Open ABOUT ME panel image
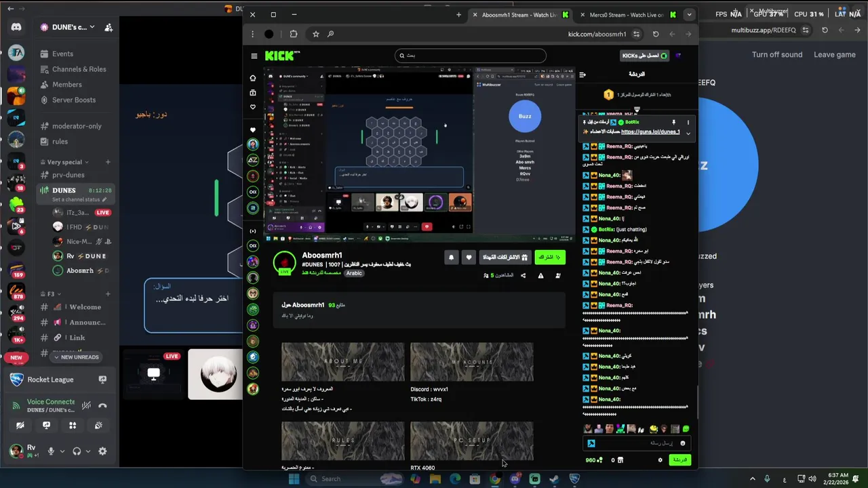 (x=343, y=362)
